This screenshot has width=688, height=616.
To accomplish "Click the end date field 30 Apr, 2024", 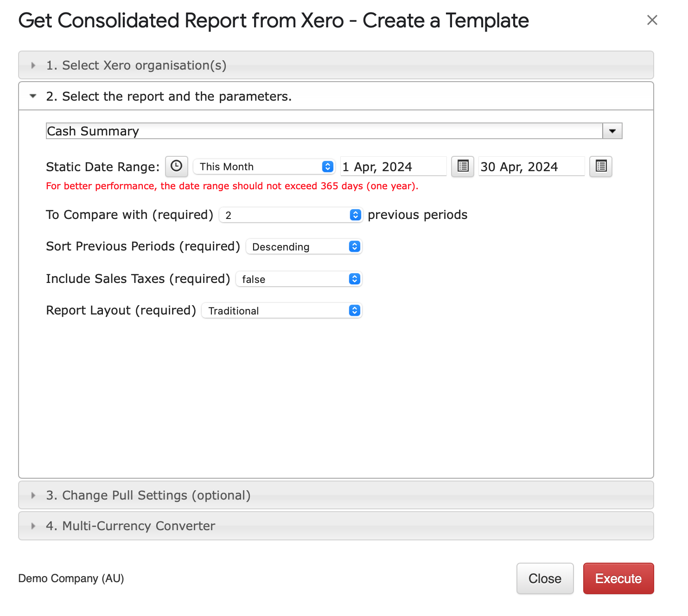I will coord(532,167).
